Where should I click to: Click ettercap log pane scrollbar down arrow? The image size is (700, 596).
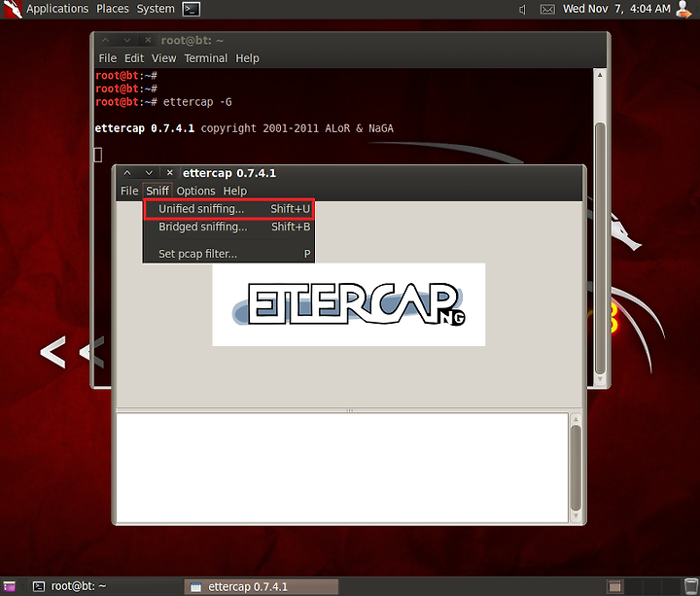click(x=576, y=515)
